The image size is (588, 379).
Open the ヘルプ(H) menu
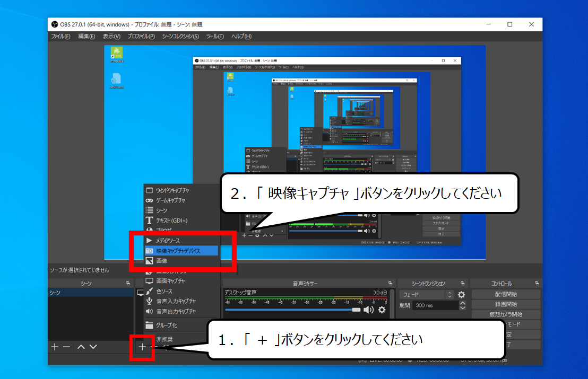(x=241, y=37)
